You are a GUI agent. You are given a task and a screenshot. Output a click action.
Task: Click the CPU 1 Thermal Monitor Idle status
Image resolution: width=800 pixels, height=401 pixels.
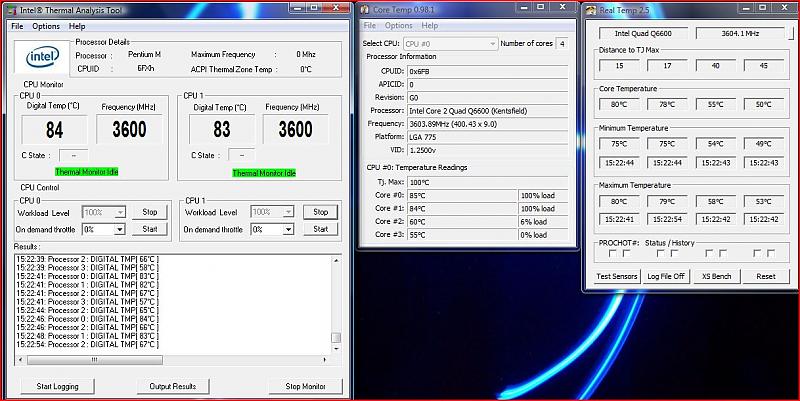tap(264, 173)
